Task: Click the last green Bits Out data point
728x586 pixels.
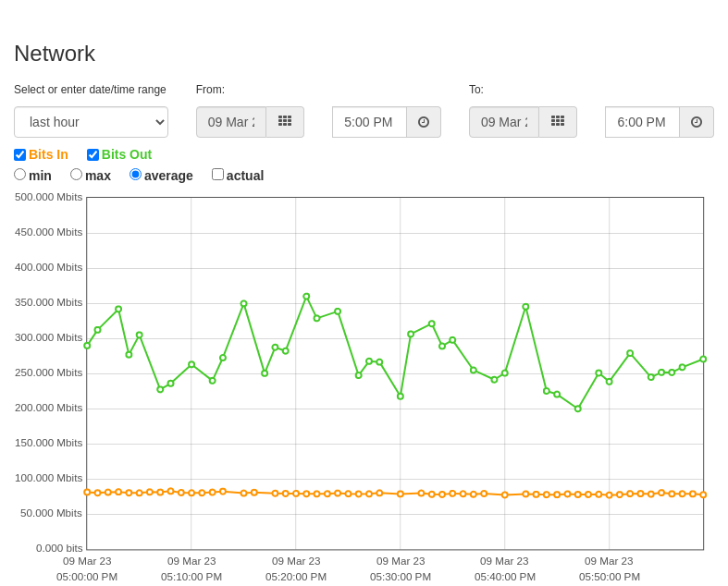Action: [703, 360]
